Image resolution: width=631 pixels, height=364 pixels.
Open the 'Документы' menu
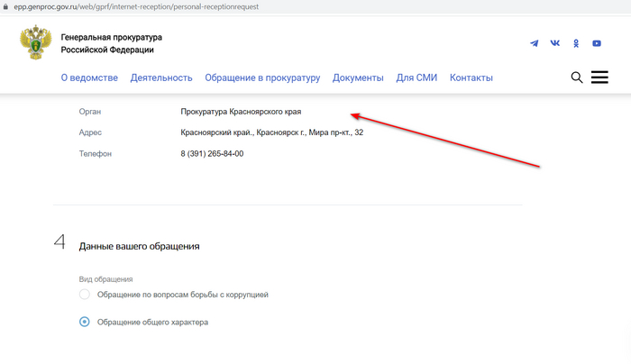358,77
